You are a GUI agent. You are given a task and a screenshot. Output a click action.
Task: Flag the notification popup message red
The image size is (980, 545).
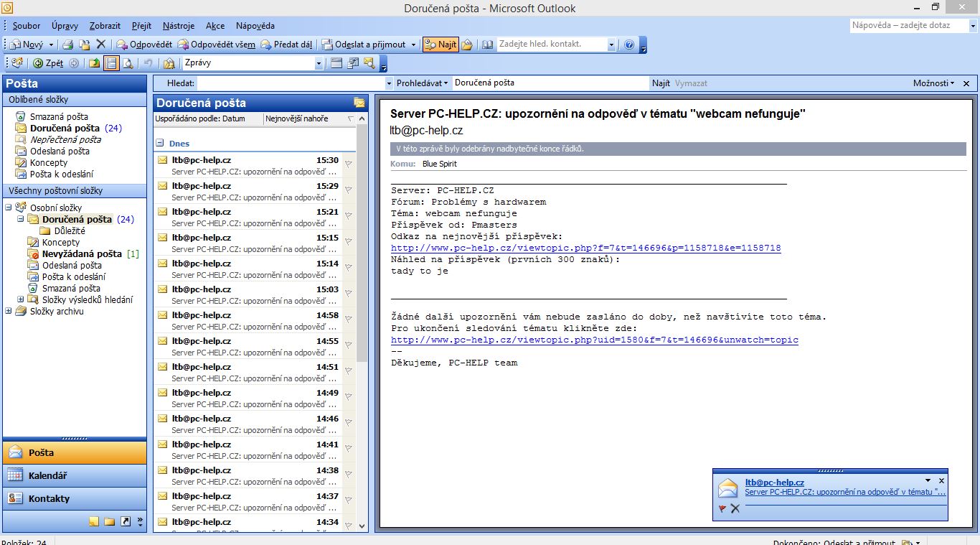click(x=722, y=508)
